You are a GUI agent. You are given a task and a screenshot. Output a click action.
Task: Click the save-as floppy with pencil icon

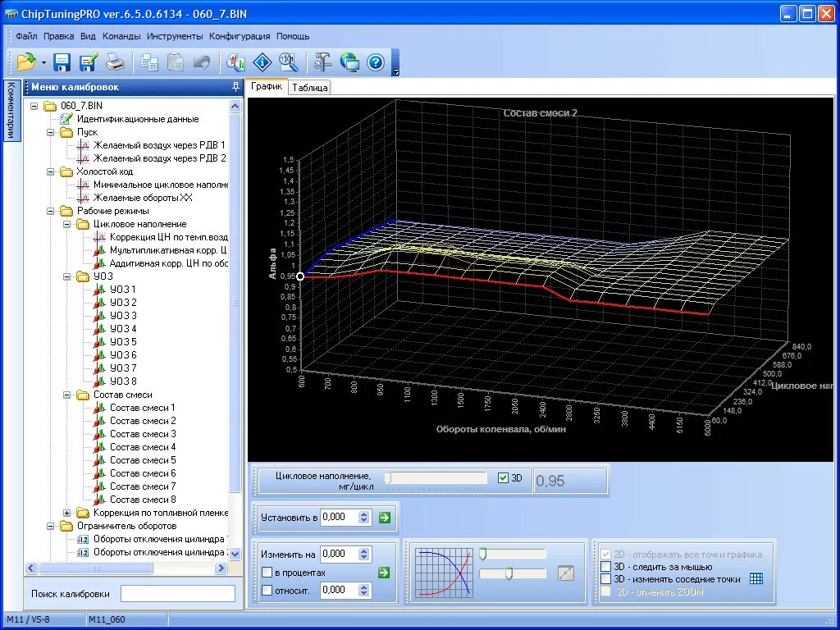point(89,62)
